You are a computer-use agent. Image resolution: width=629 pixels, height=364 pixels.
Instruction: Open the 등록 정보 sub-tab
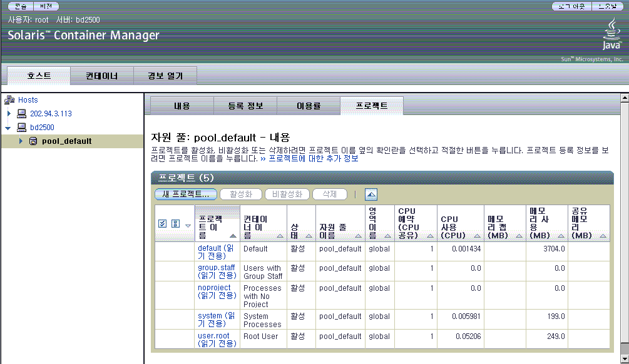[245, 106]
